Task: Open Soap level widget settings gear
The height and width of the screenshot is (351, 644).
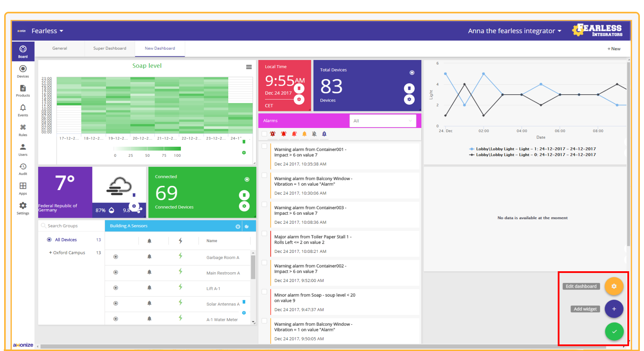Action: tap(244, 153)
